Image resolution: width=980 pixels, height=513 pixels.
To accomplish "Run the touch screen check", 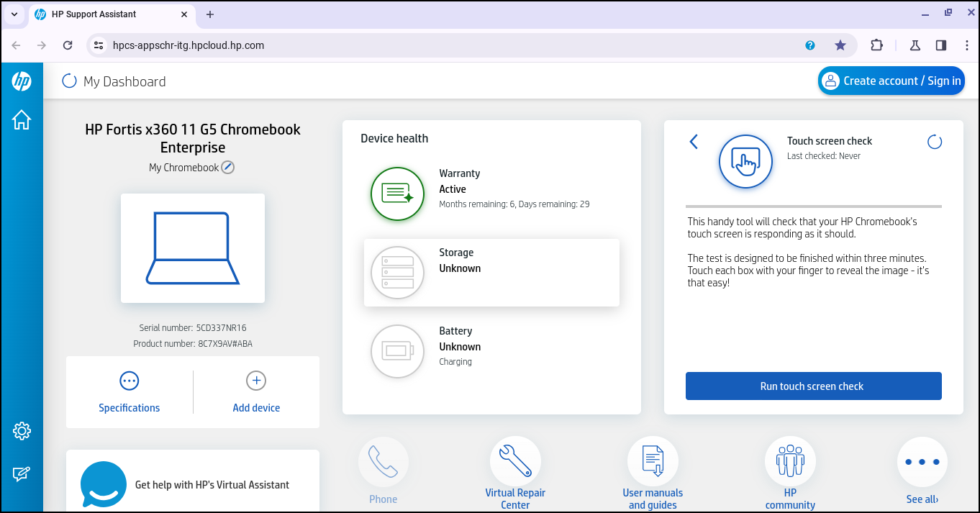I will [813, 386].
